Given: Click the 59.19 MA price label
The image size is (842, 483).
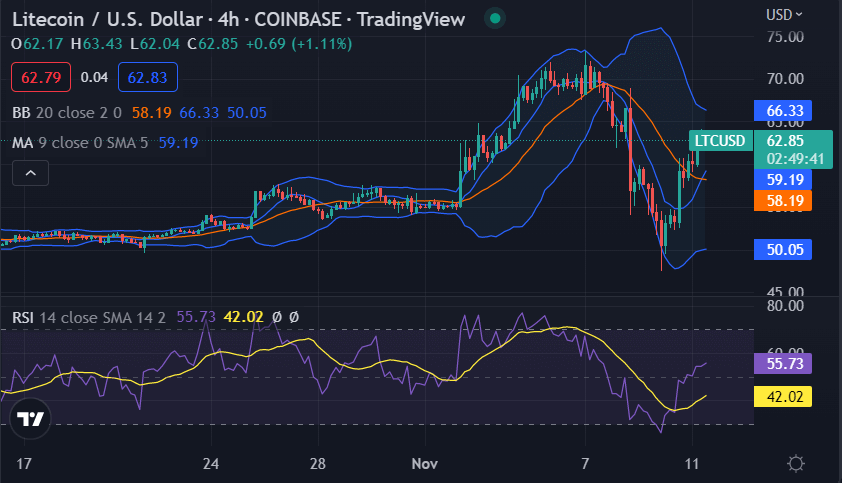Looking at the screenshot, I should click(x=783, y=179).
